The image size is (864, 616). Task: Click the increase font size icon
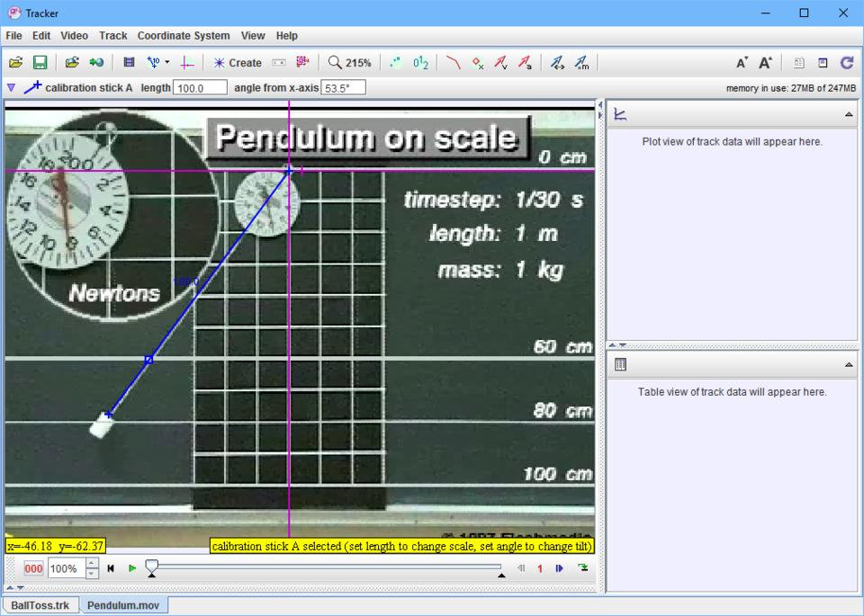(x=765, y=63)
